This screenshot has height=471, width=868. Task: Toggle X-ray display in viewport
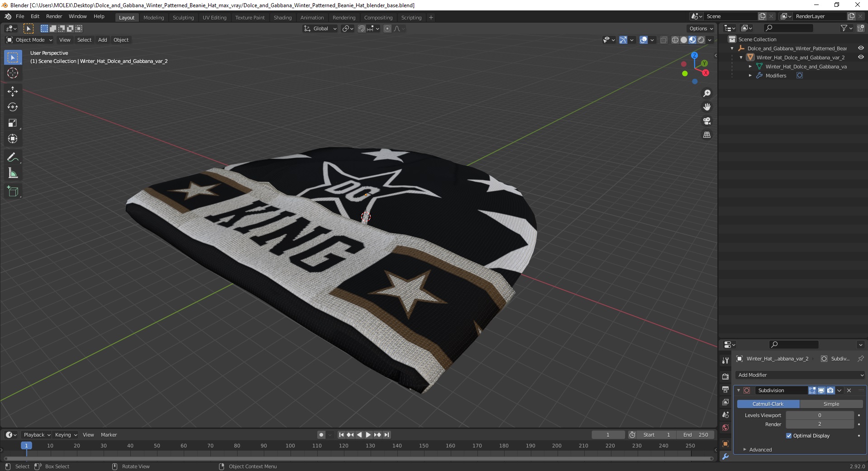[663, 40]
